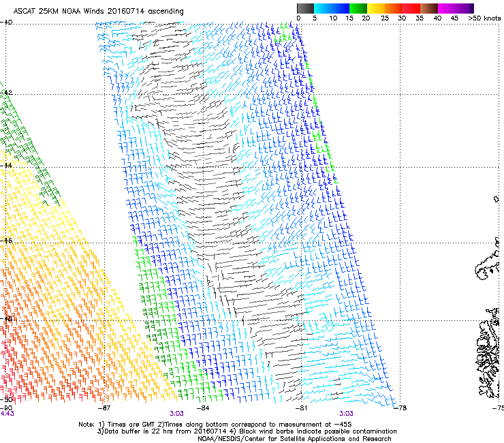Click the gray 0–5 knots color bar segment
Image resolution: width=504 pixels, height=443 pixels.
(305, 8)
